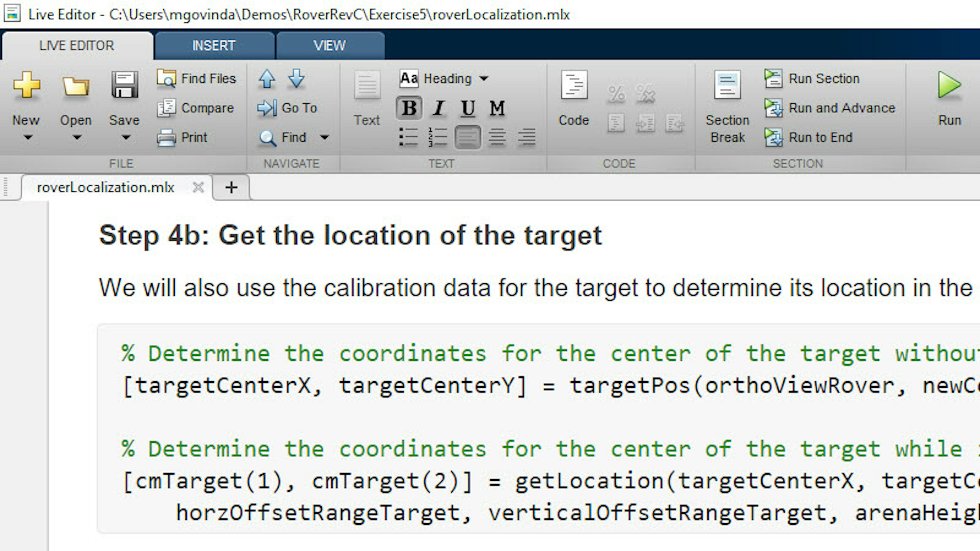Insert a Section Break
The height and width of the screenshot is (551, 980).
click(x=727, y=106)
